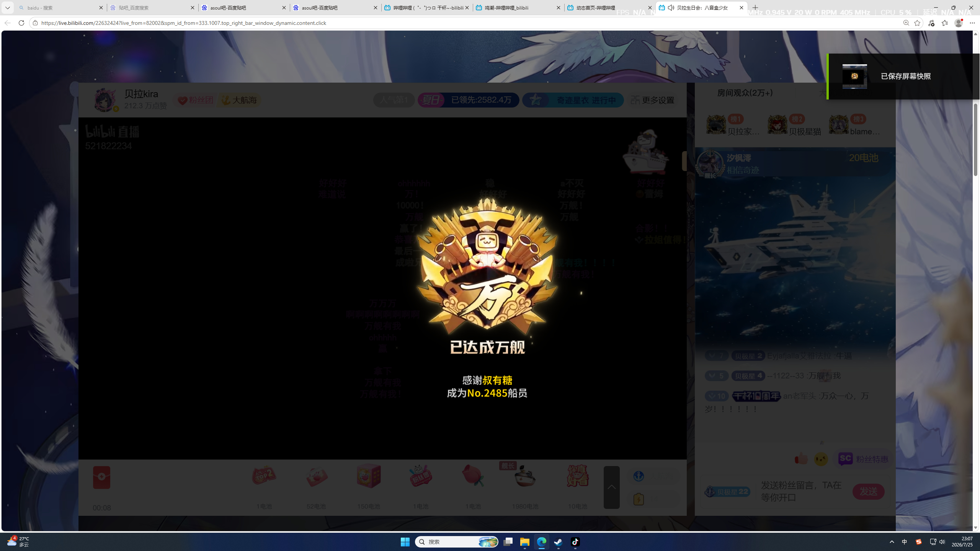The width and height of the screenshot is (980, 551).
Task: Switch to the 鸣潮-哔哩哔哩_bilibili tab
Action: [x=518, y=8]
